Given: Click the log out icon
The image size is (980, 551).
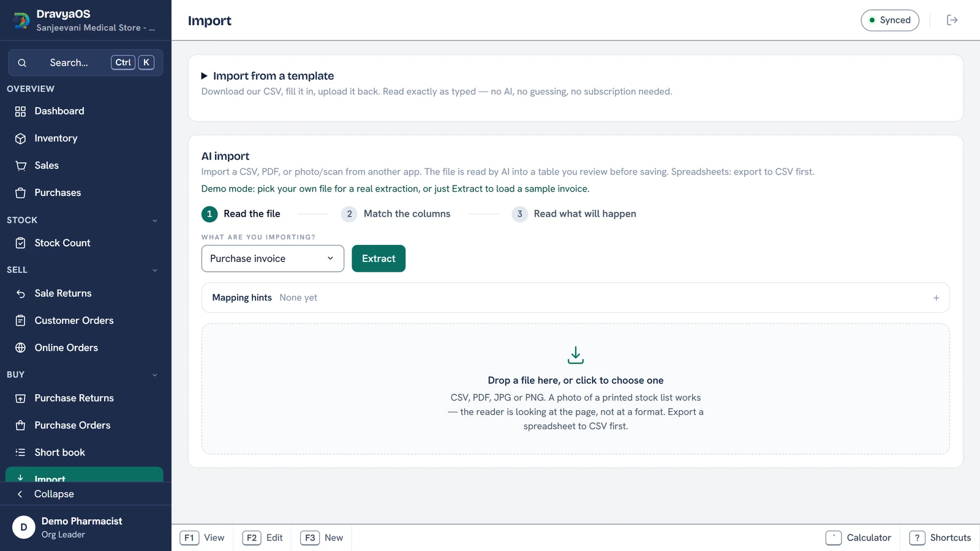Looking at the screenshot, I should (952, 20).
